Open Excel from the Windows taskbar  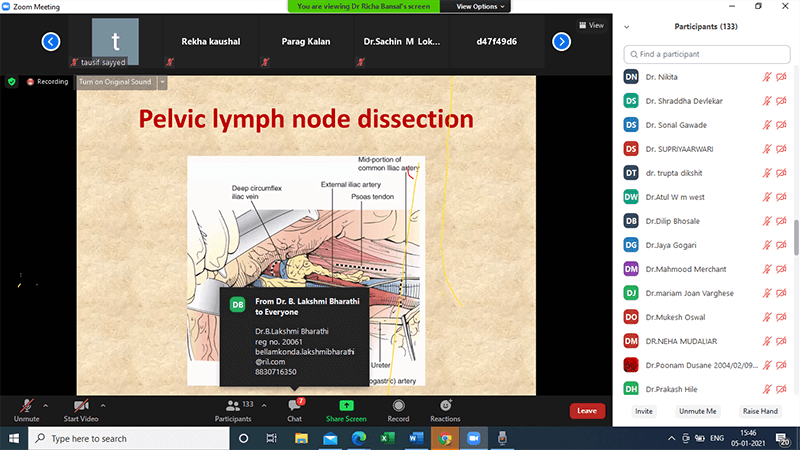click(x=388, y=438)
